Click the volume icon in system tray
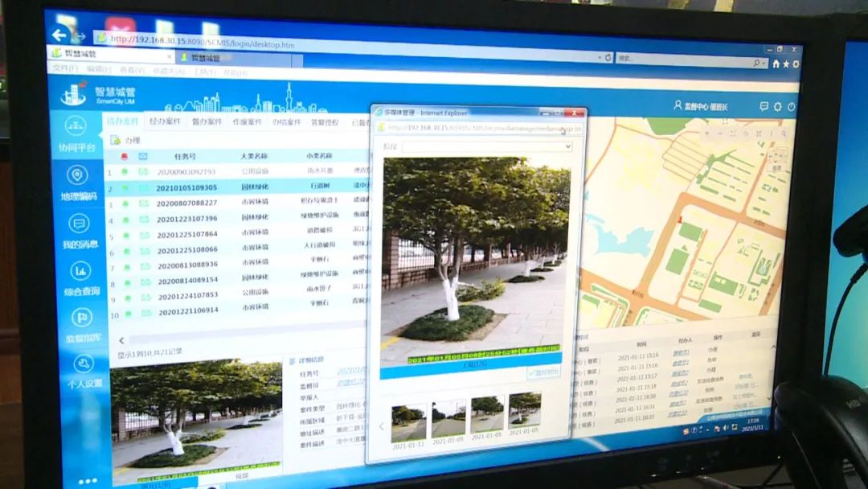868x489 pixels. pos(726,428)
